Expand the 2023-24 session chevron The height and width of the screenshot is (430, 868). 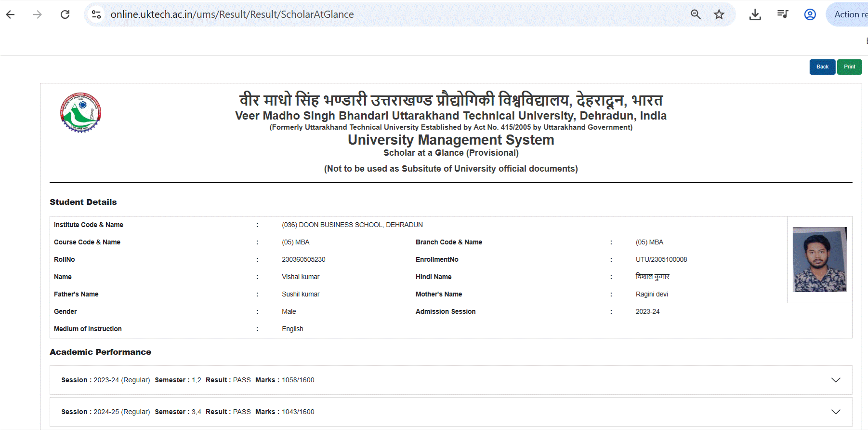[836, 380]
